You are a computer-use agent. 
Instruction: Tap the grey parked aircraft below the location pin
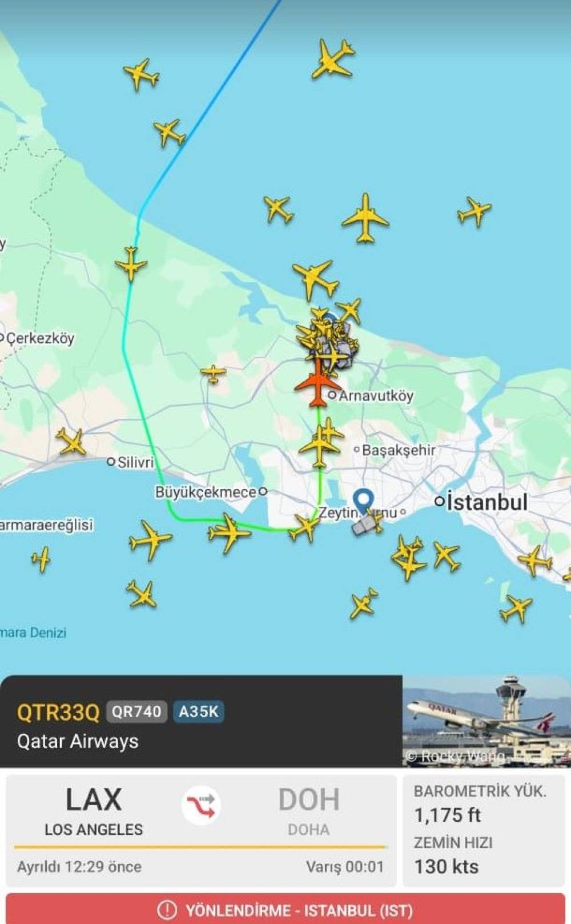[366, 524]
